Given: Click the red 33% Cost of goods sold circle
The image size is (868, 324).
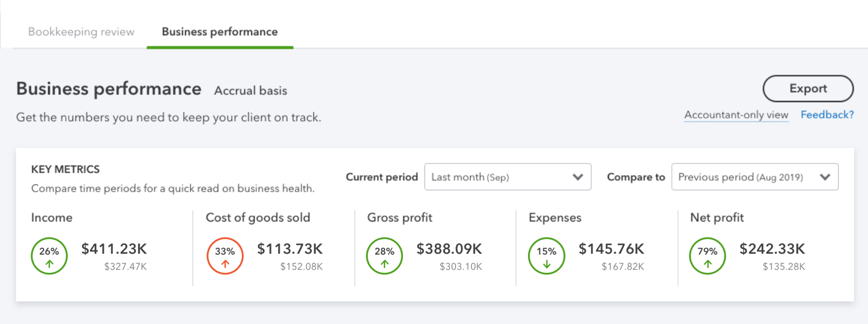Looking at the screenshot, I should coord(225,256).
